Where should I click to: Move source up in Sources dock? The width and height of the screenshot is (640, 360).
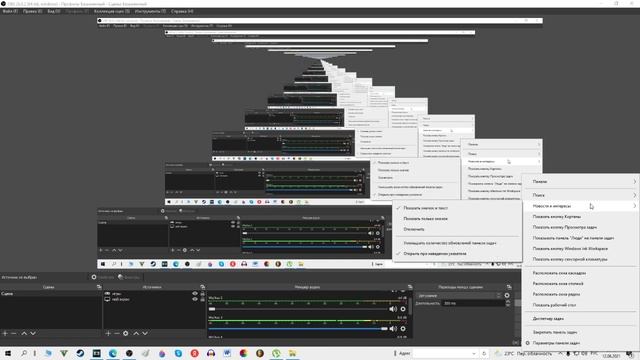tap(136, 333)
